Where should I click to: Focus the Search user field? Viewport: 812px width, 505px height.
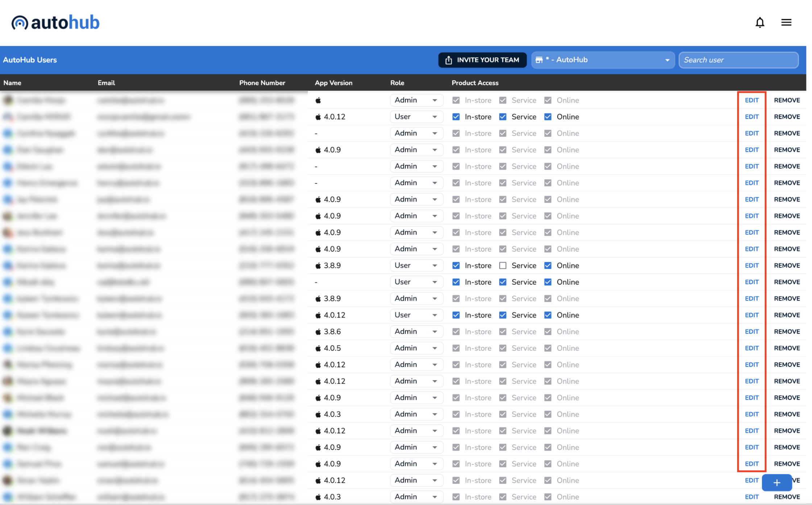click(738, 60)
